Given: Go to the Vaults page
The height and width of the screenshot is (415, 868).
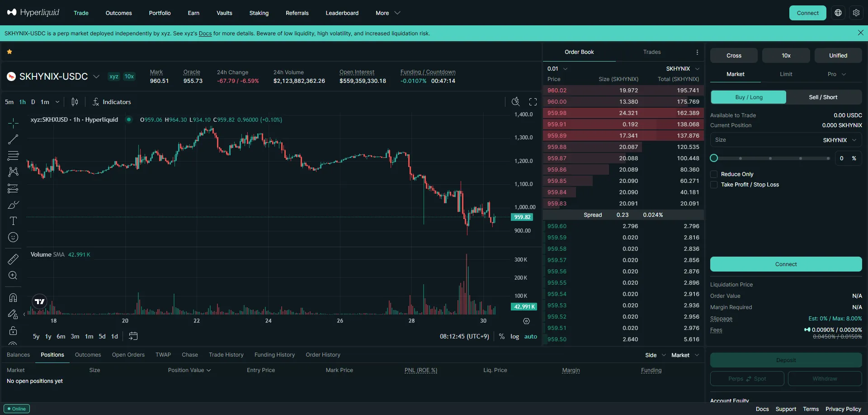Looking at the screenshot, I should (x=224, y=13).
